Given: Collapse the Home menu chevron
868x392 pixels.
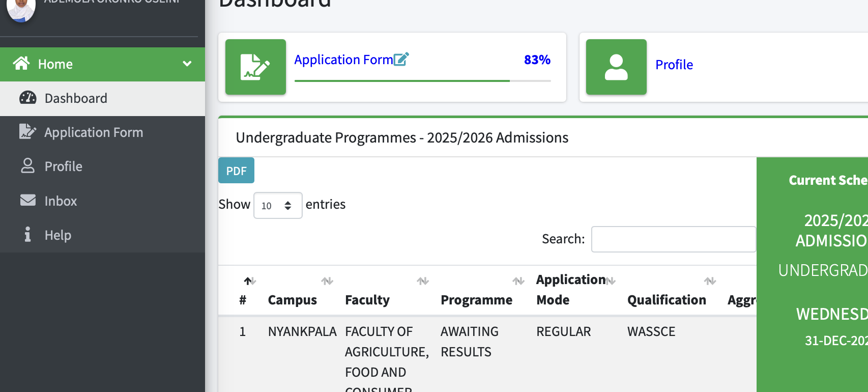Looking at the screenshot, I should click(187, 64).
